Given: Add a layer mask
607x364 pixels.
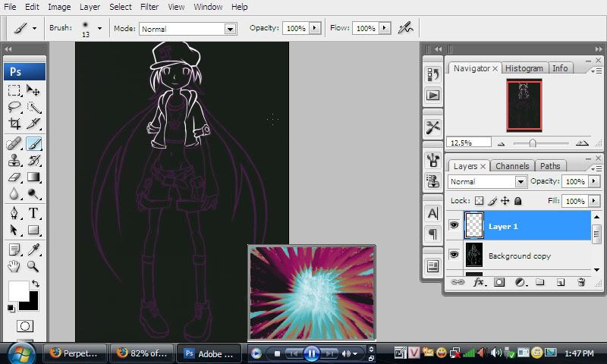Looking at the screenshot, I should (x=499, y=282).
